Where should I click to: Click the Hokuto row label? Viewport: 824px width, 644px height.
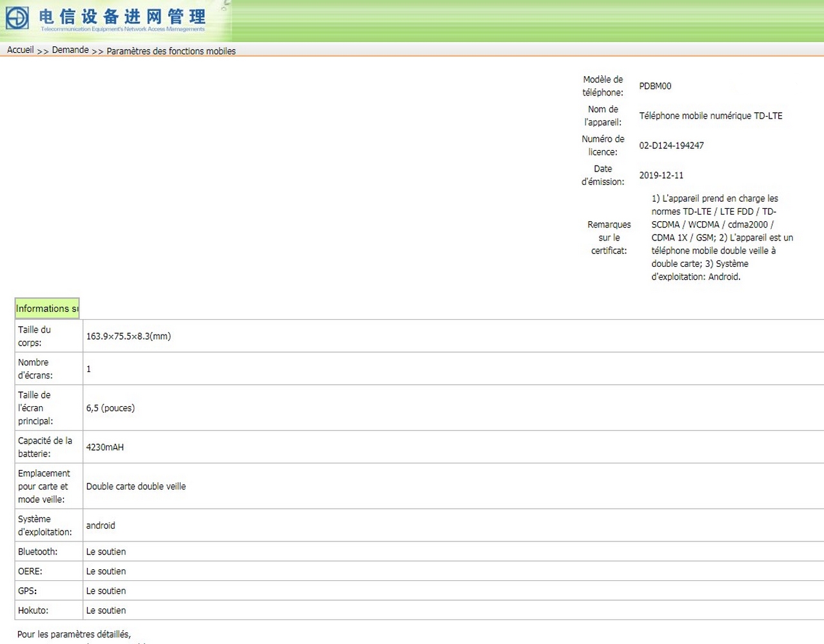[33, 610]
